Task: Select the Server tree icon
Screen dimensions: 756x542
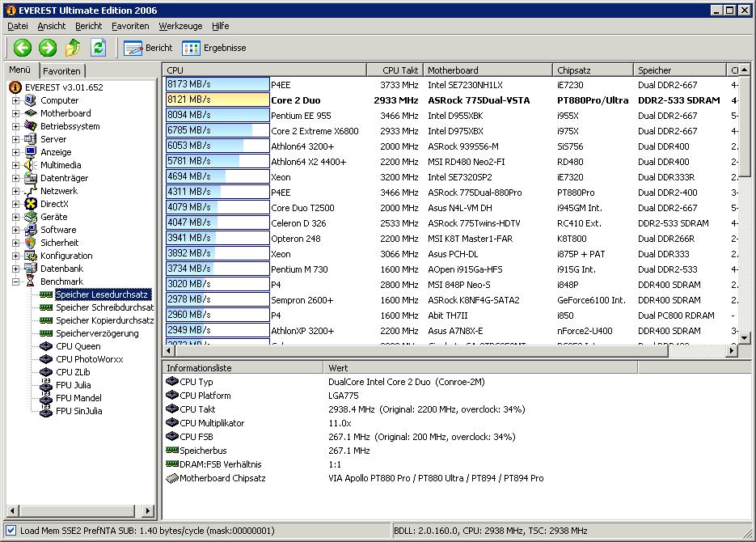Action: [31, 139]
